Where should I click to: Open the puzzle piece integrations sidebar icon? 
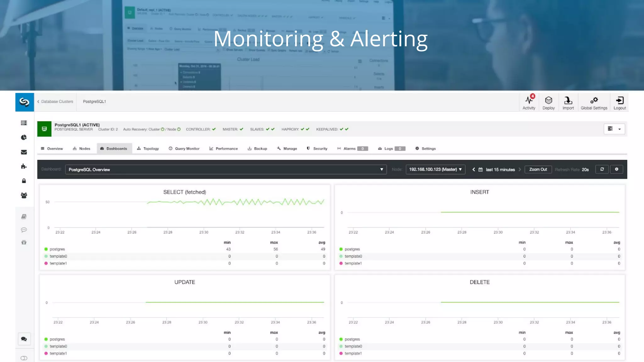[24, 166]
